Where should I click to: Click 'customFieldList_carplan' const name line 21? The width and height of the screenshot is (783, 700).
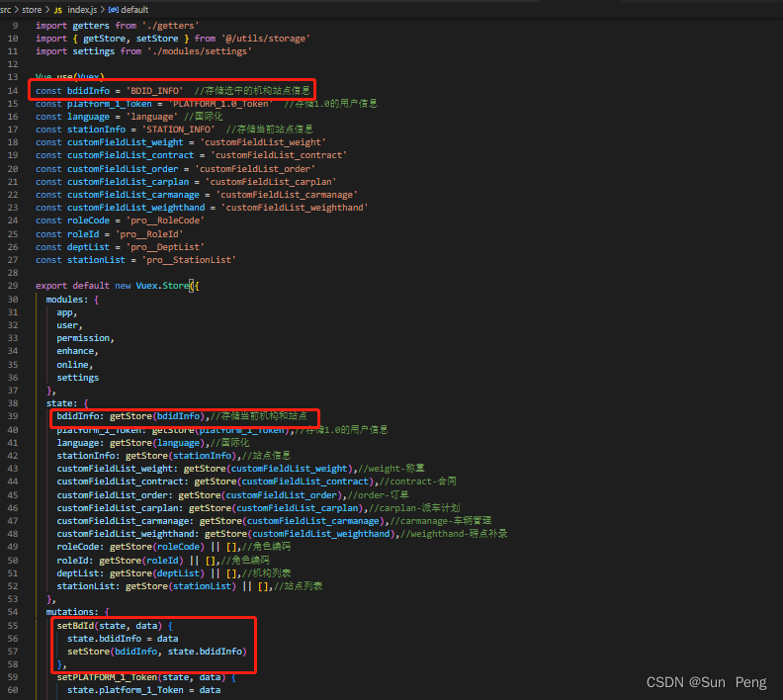(129, 182)
